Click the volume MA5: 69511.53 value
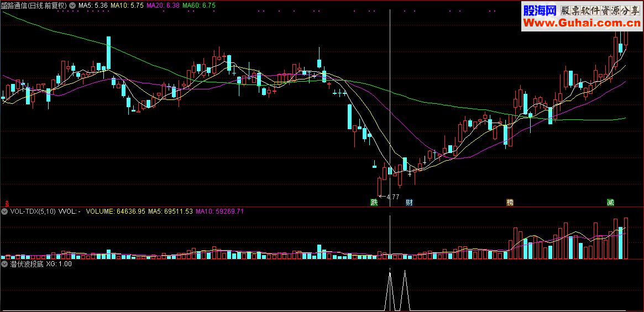644x312 pixels. click(170, 211)
